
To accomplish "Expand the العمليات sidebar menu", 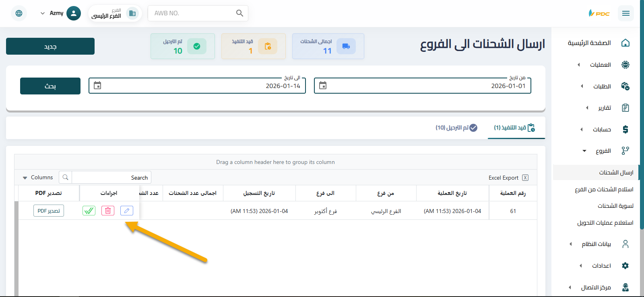I will [x=600, y=65].
